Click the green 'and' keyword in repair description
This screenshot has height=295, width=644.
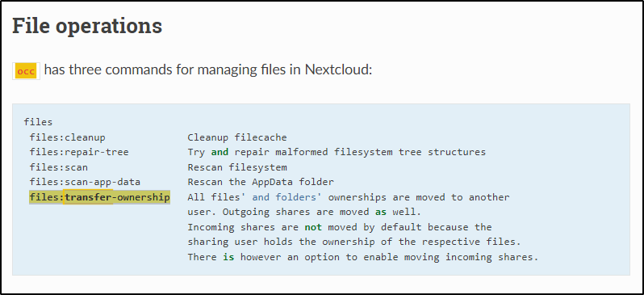[x=220, y=152]
